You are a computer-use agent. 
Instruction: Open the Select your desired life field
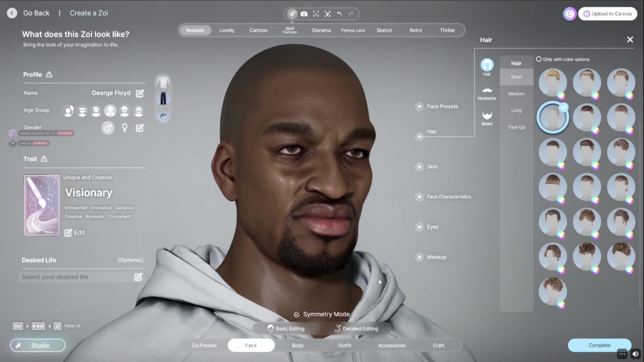pos(82,277)
